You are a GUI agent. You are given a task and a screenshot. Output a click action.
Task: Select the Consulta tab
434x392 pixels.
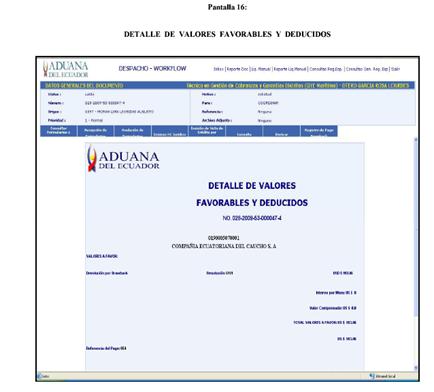pos(244,131)
